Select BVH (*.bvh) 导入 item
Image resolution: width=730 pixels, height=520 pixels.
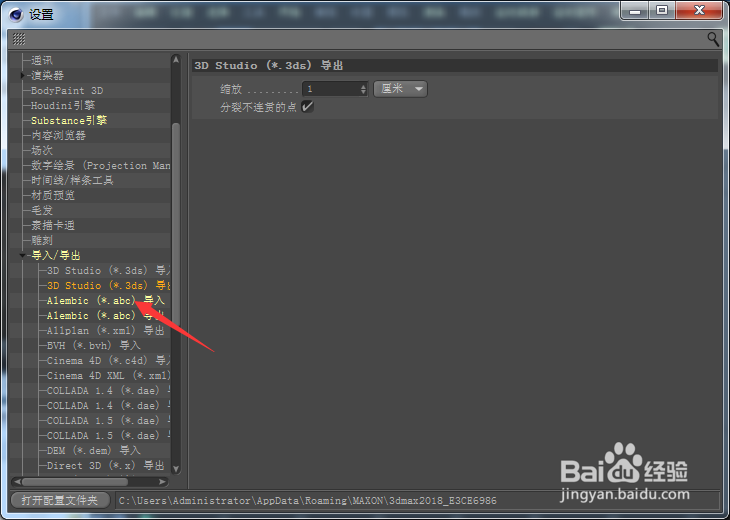(x=93, y=345)
